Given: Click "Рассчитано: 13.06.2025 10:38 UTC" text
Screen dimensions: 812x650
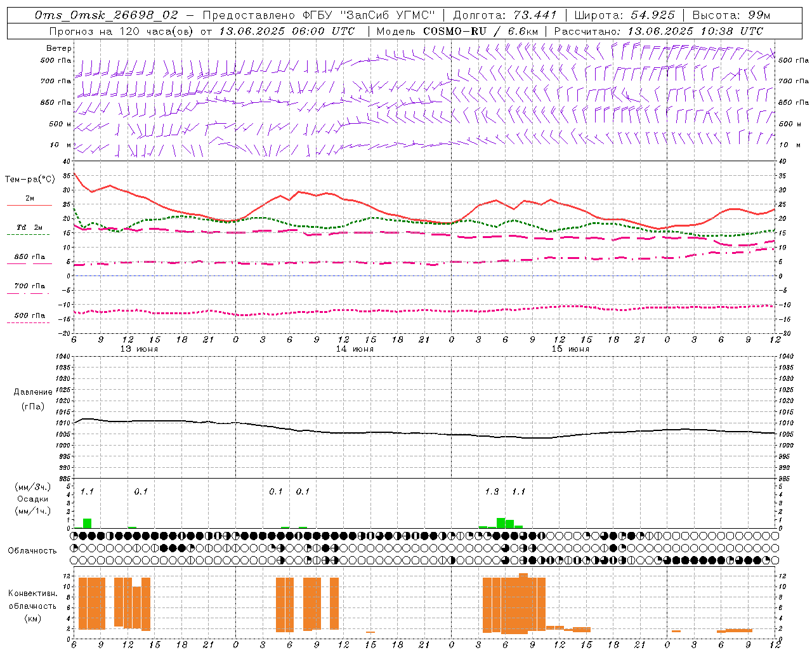Looking at the screenshot, I should [x=658, y=31].
